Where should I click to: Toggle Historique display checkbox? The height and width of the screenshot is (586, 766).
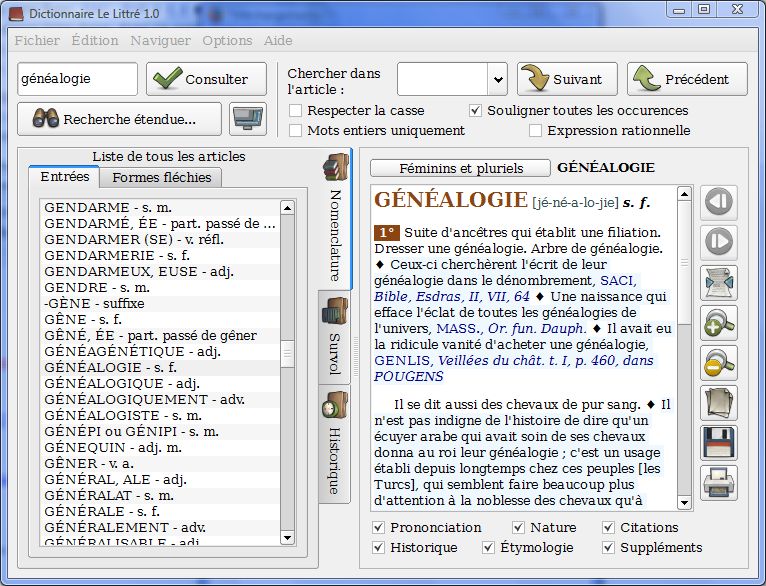coord(379,547)
